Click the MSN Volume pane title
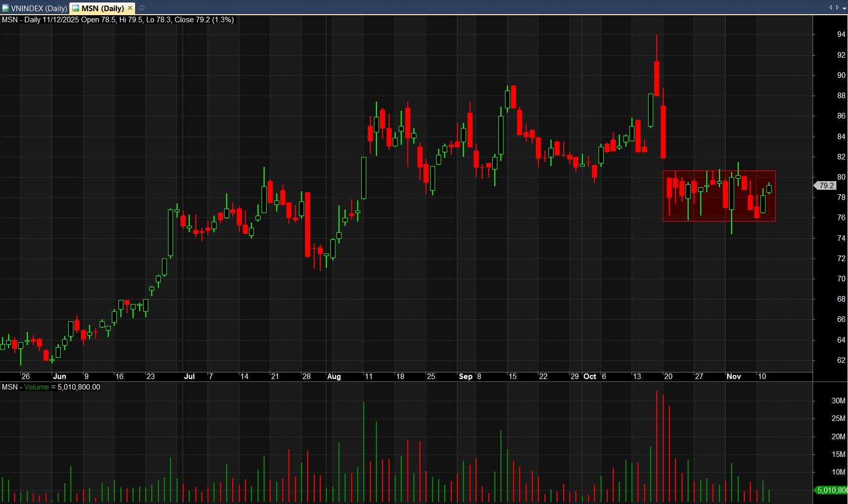This screenshot has width=848, height=504. coord(51,387)
